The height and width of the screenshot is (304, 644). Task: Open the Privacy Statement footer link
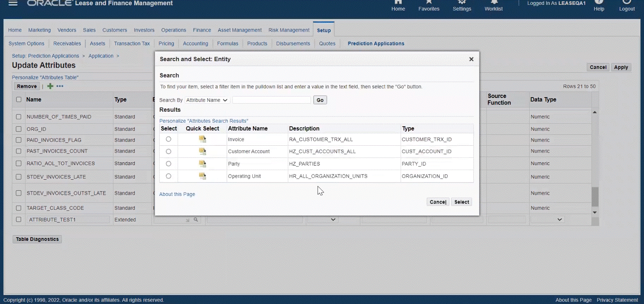(617, 300)
